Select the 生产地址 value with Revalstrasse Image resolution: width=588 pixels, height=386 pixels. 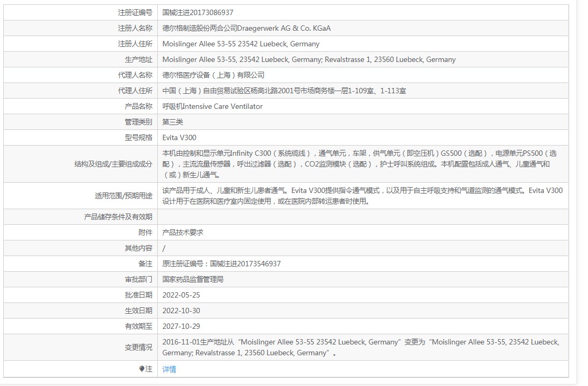point(309,59)
